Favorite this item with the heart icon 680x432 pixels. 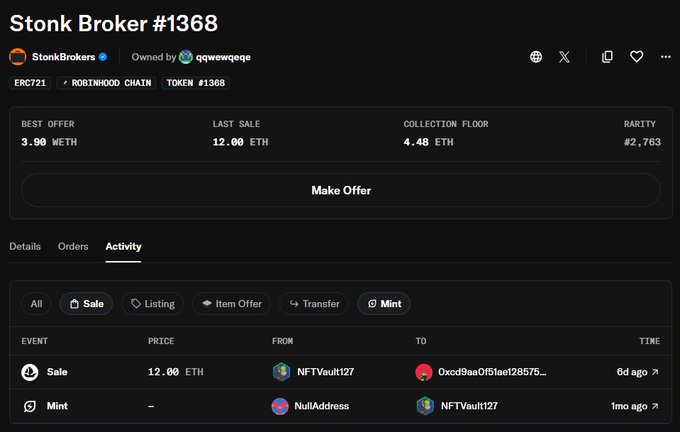coord(636,57)
